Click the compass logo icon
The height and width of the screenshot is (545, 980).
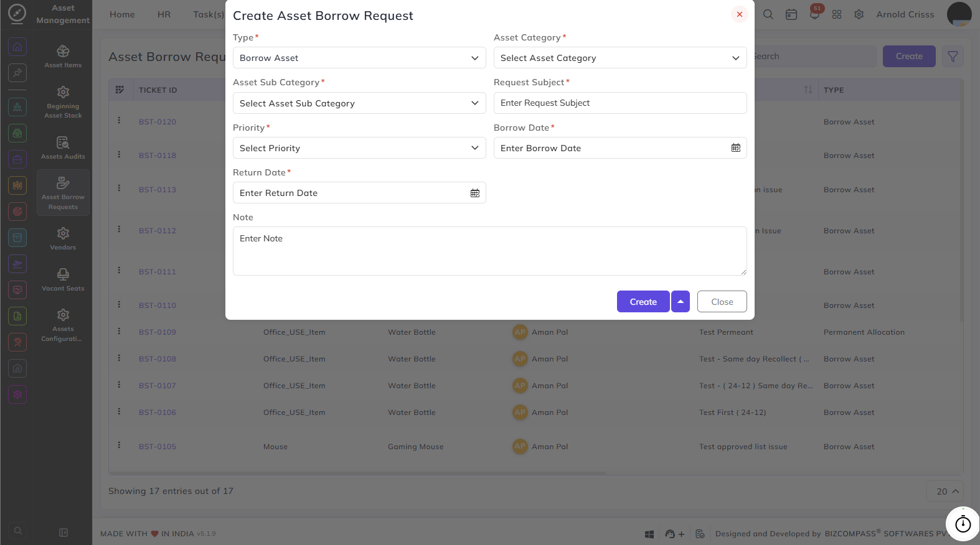click(x=17, y=13)
